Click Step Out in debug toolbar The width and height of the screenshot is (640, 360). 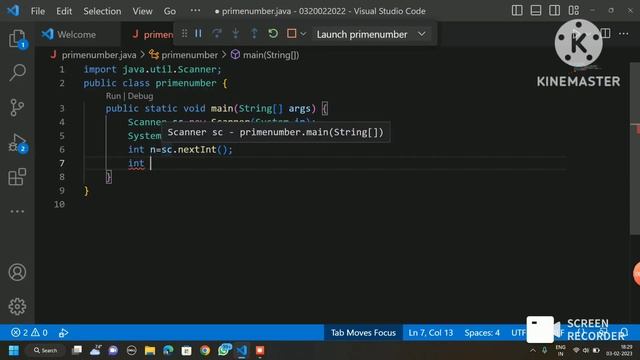[x=254, y=34]
